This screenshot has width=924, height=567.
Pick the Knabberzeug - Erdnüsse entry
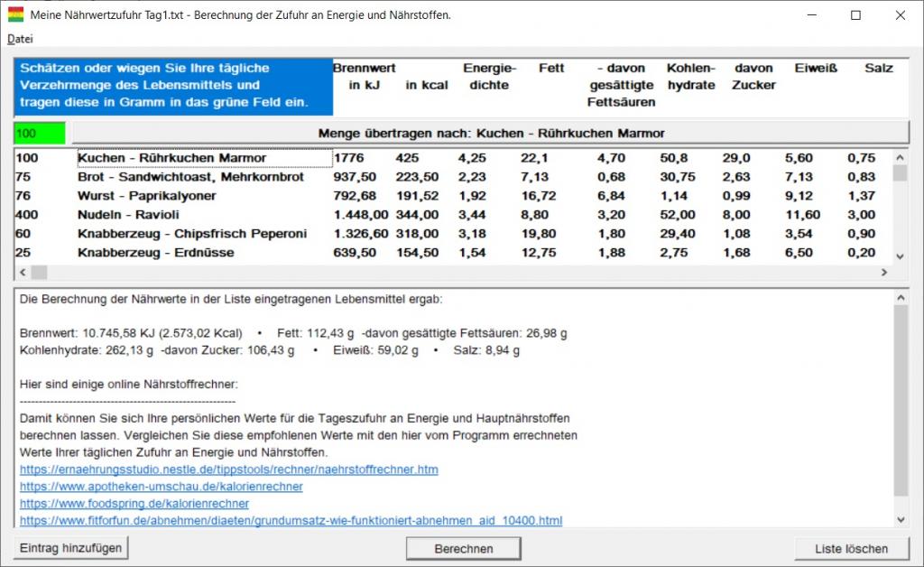coord(155,253)
